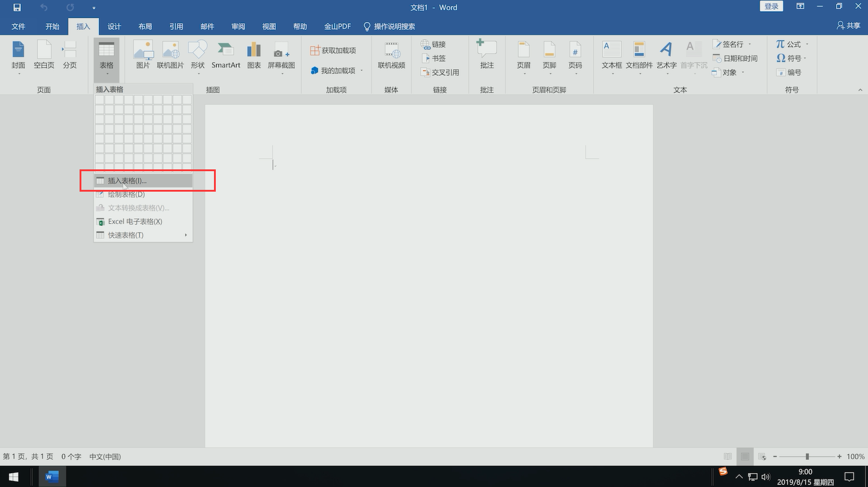Open the 文件 File tab
This screenshot has width=868, height=487.
(x=19, y=27)
